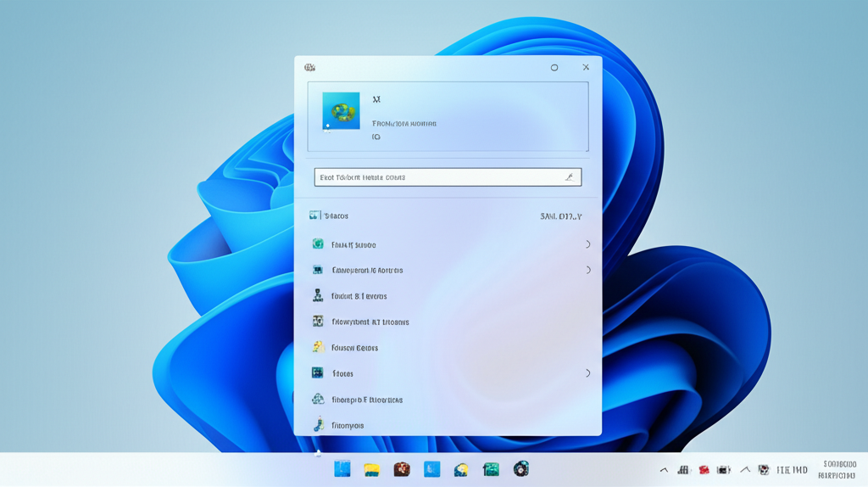Screen dimensions: 868x487
Task: Click into the search text field
Action: 437,177
